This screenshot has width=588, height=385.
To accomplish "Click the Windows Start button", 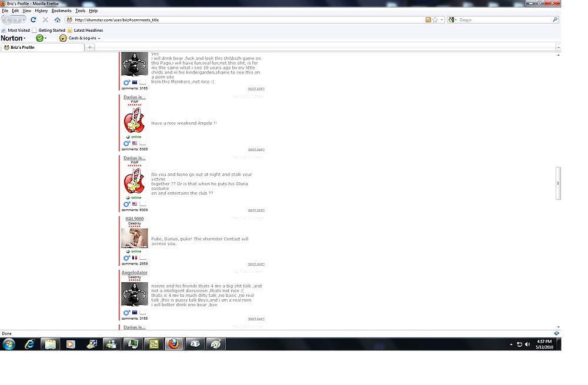I will pyautogui.click(x=9, y=344).
